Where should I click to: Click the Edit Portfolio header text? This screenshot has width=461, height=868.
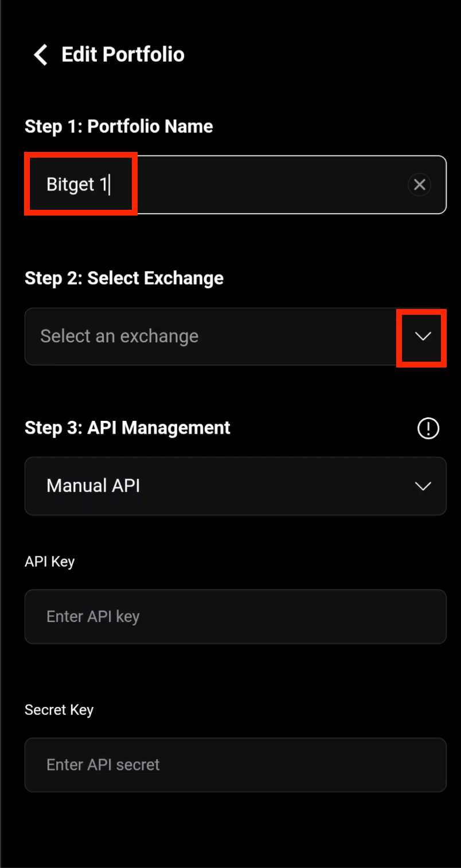click(122, 54)
